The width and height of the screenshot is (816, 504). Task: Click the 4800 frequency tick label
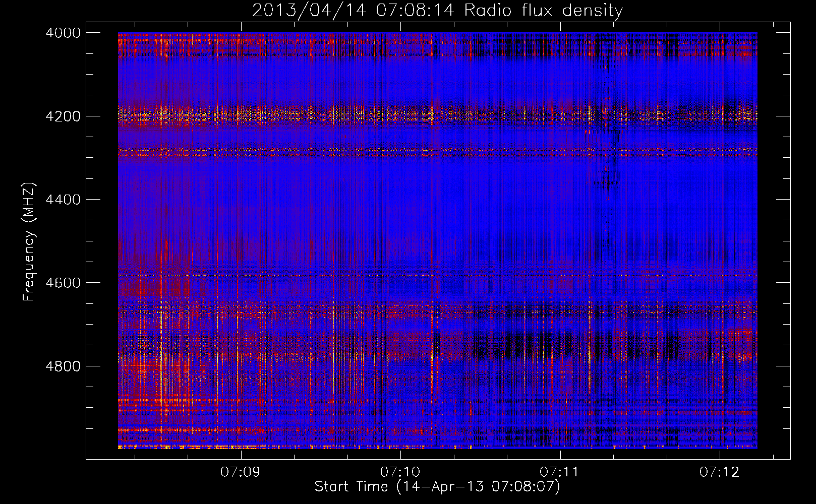(63, 366)
